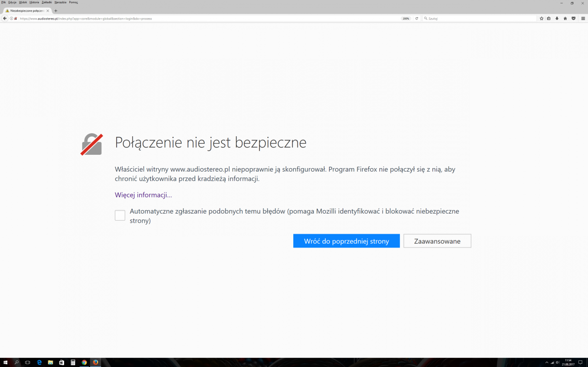This screenshot has height=367, width=588.
Task: Open the downloads arrow icon
Action: 557,18
